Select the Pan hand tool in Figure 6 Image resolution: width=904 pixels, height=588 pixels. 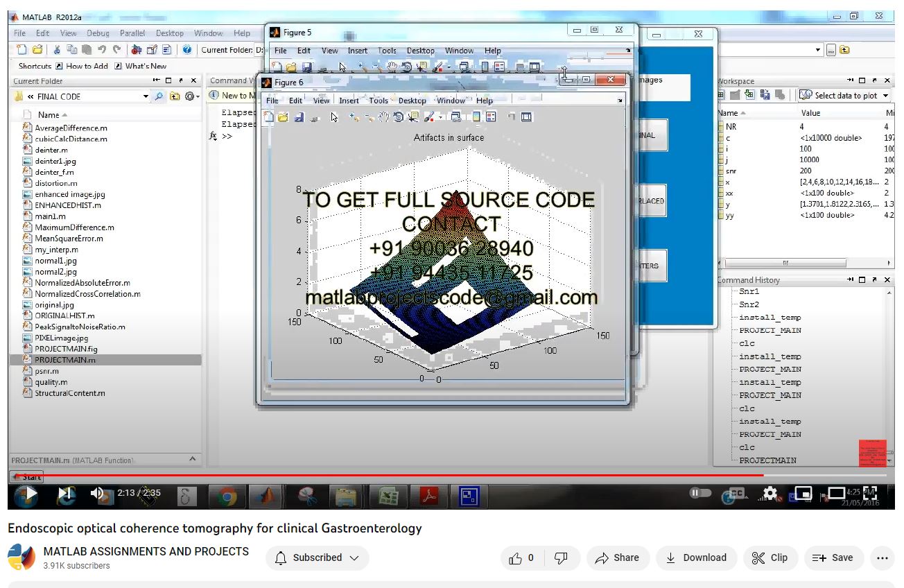(x=383, y=117)
